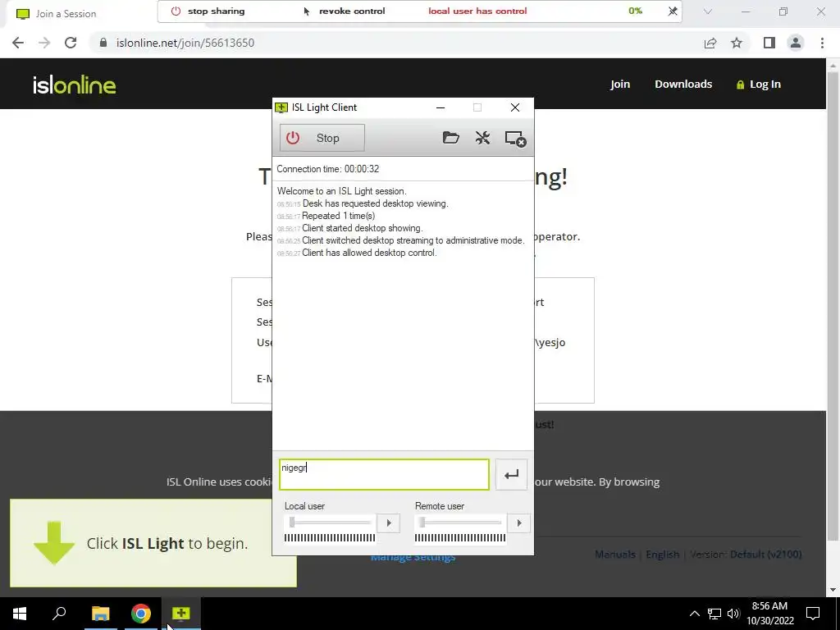
Task: Open the Chrome profile avatar
Action: click(796, 43)
